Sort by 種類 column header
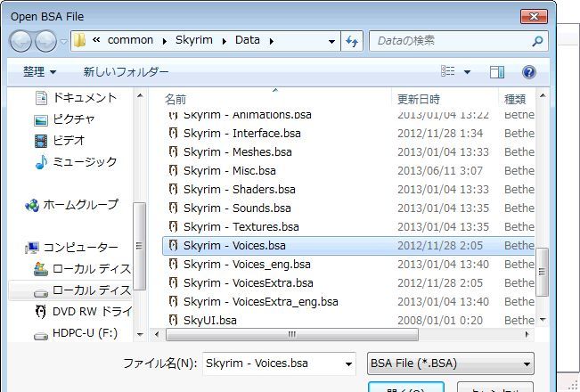 tap(515, 99)
